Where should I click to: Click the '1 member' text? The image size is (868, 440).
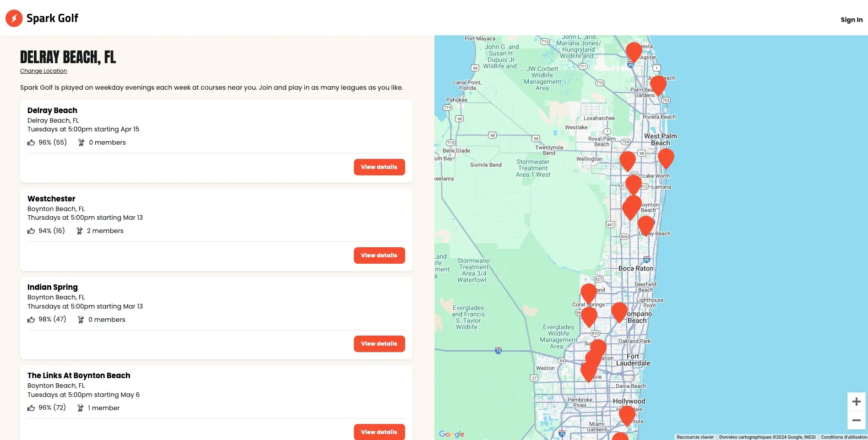pyautogui.click(x=104, y=408)
